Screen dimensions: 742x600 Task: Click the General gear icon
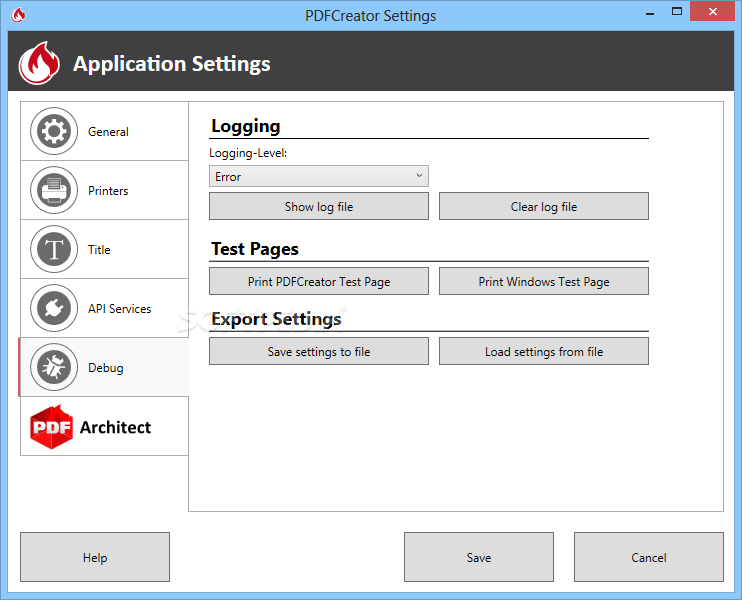pos(54,131)
